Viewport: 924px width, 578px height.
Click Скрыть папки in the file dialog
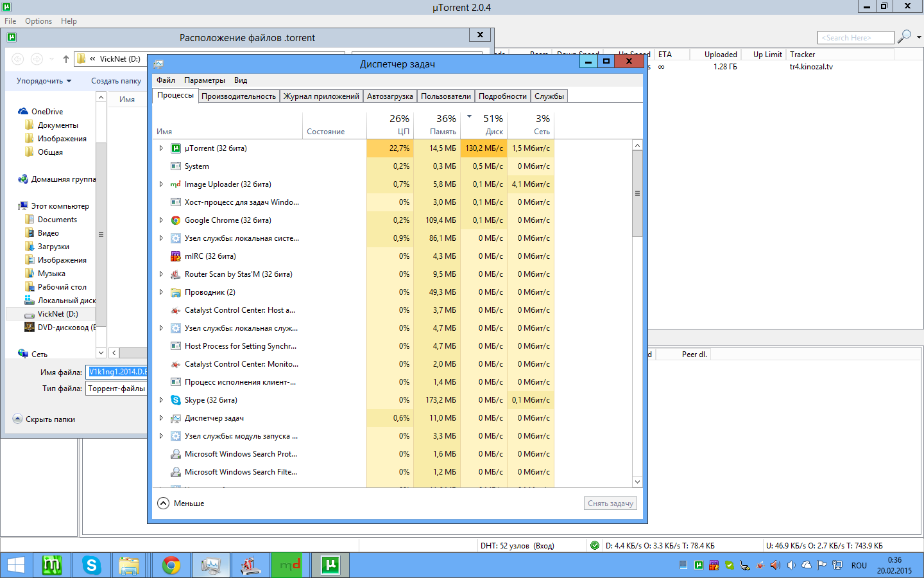[x=44, y=419]
